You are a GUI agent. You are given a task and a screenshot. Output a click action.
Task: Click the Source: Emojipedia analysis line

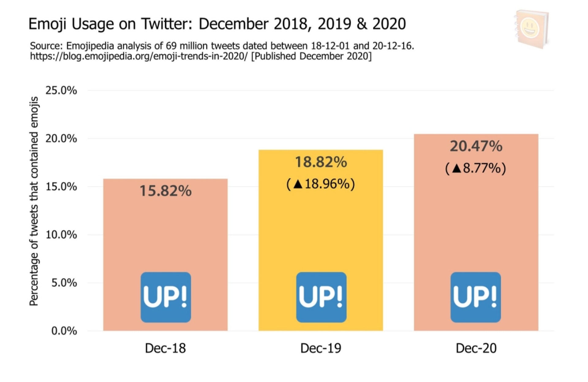click(222, 46)
